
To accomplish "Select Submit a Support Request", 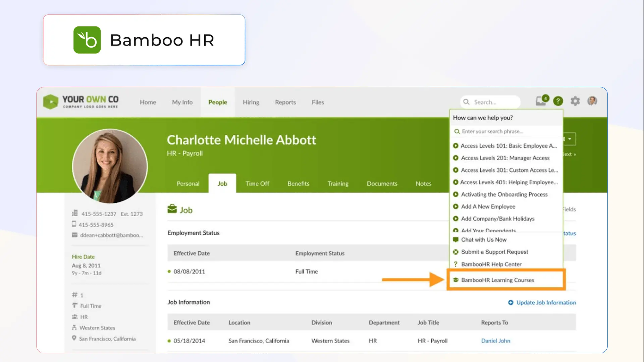I will coord(494,252).
